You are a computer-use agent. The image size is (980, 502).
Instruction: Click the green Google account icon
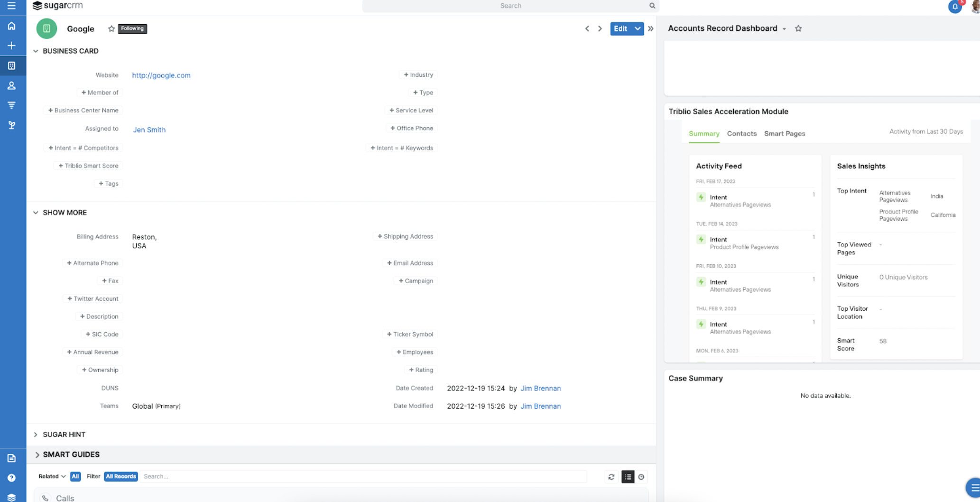(46, 28)
